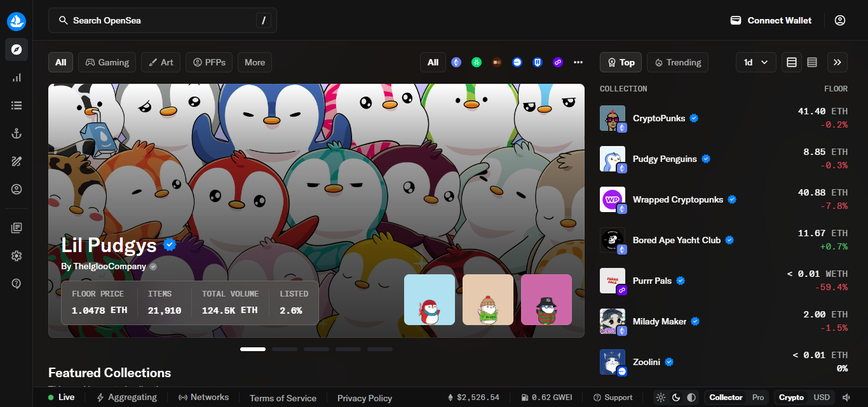This screenshot has width=868, height=407.
Task: Filter by the green chain icon
Action: click(x=477, y=62)
